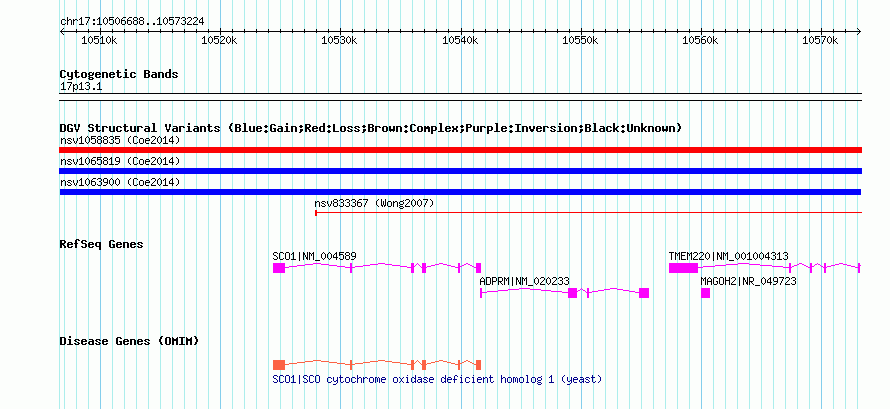Click the RefSeq Genes track title
The image size is (890, 409).
point(102,244)
